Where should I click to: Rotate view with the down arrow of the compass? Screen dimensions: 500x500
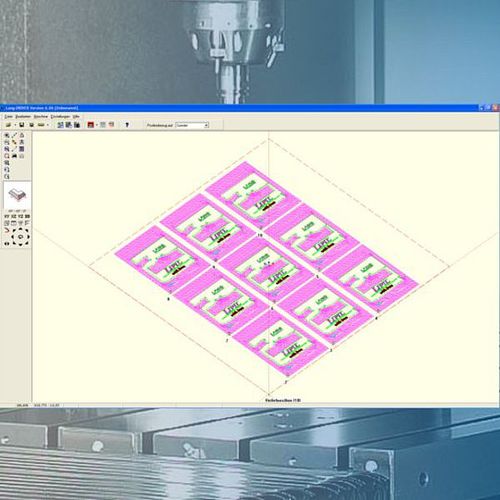pos(20,245)
